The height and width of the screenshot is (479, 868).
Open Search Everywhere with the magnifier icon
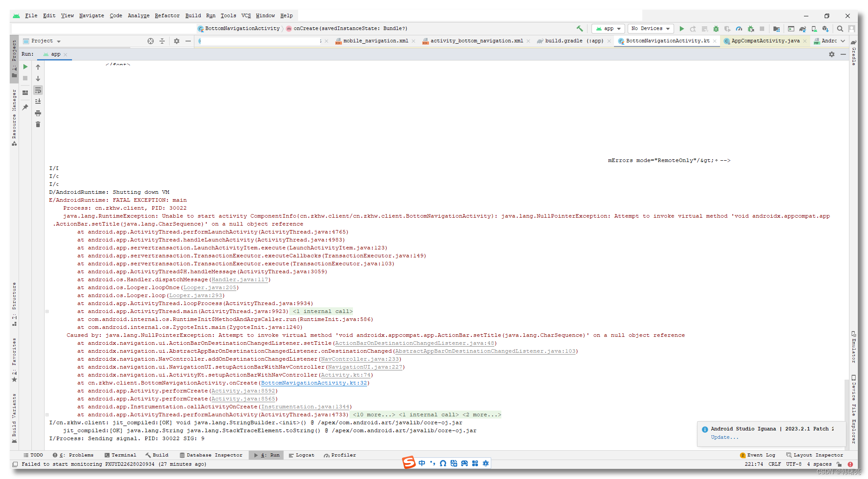840,29
